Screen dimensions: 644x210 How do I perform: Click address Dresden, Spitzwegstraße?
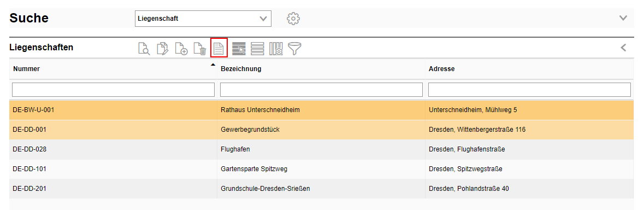pos(466,169)
